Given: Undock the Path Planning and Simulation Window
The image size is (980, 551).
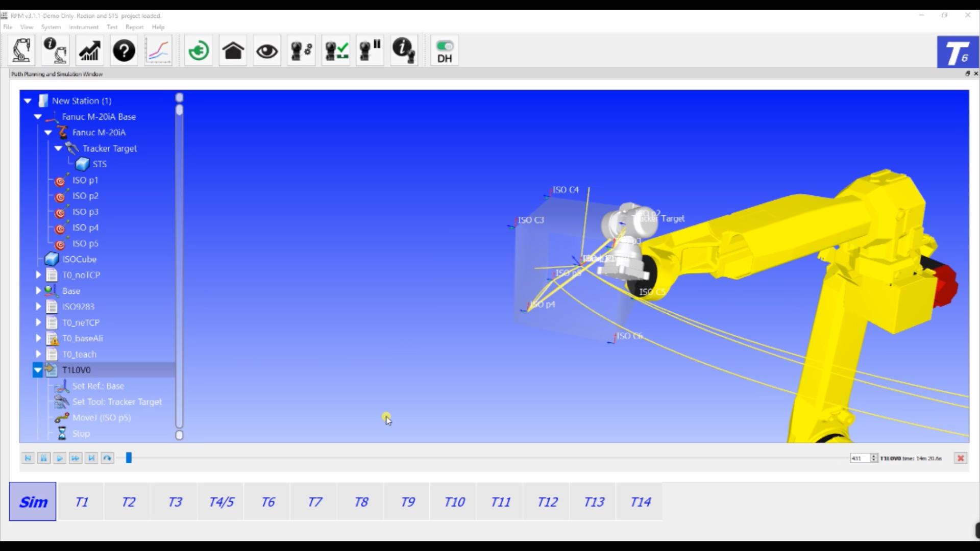Looking at the screenshot, I should (967, 74).
